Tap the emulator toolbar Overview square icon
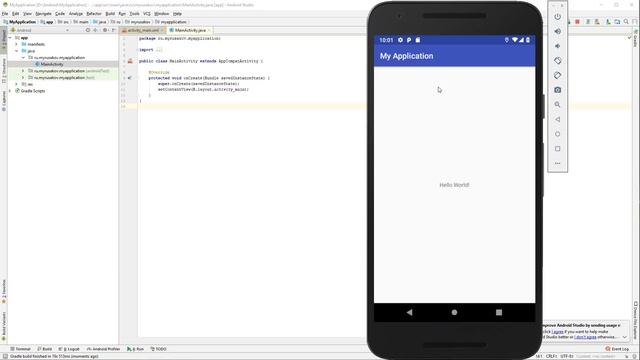 pyautogui.click(x=558, y=149)
